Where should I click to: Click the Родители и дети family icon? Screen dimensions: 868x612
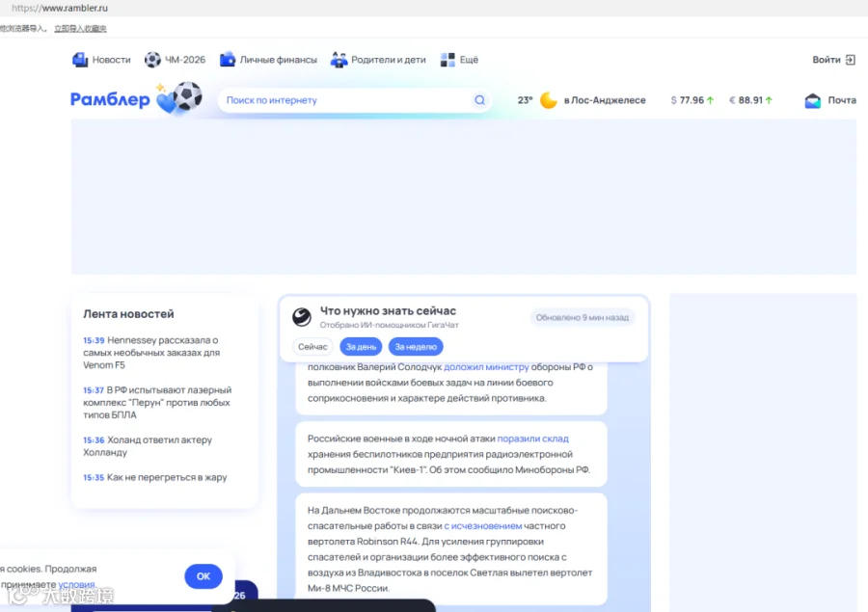pyautogui.click(x=339, y=60)
